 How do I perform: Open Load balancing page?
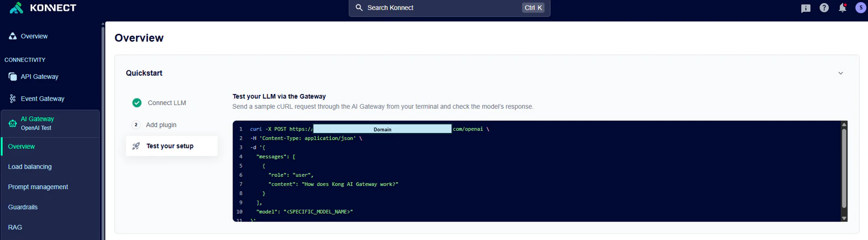(x=30, y=167)
